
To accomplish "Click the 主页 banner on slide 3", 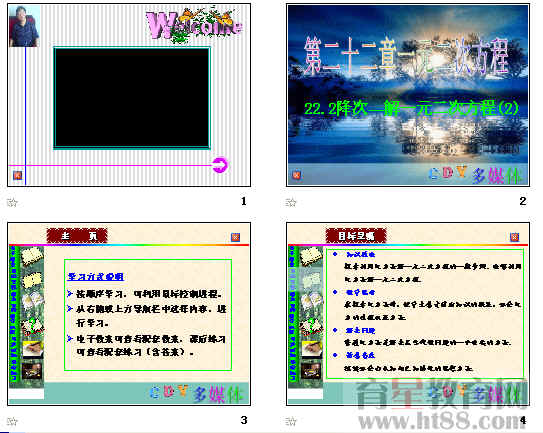I will tap(77, 236).
